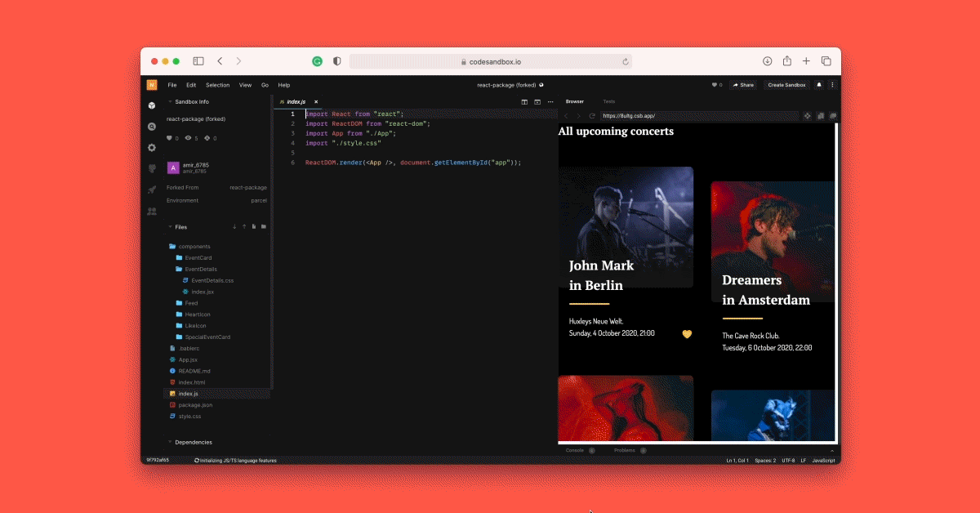This screenshot has height=513, width=980.
Task: Open the Explorer cube icon in sidebar
Action: 152,105
